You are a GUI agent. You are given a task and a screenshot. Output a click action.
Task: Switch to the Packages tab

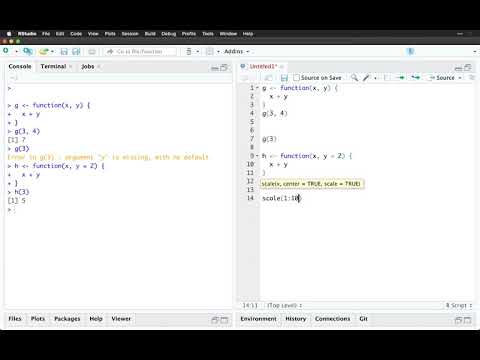[67, 319]
